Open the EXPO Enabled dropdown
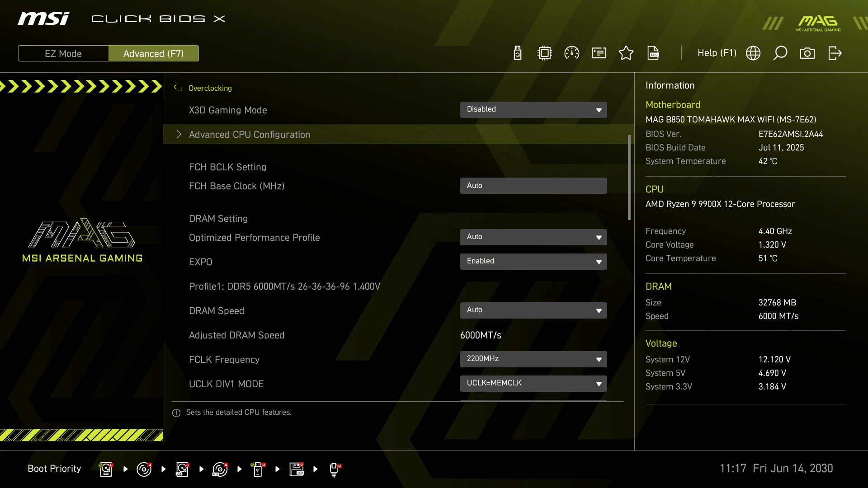868x488 pixels. (x=533, y=262)
